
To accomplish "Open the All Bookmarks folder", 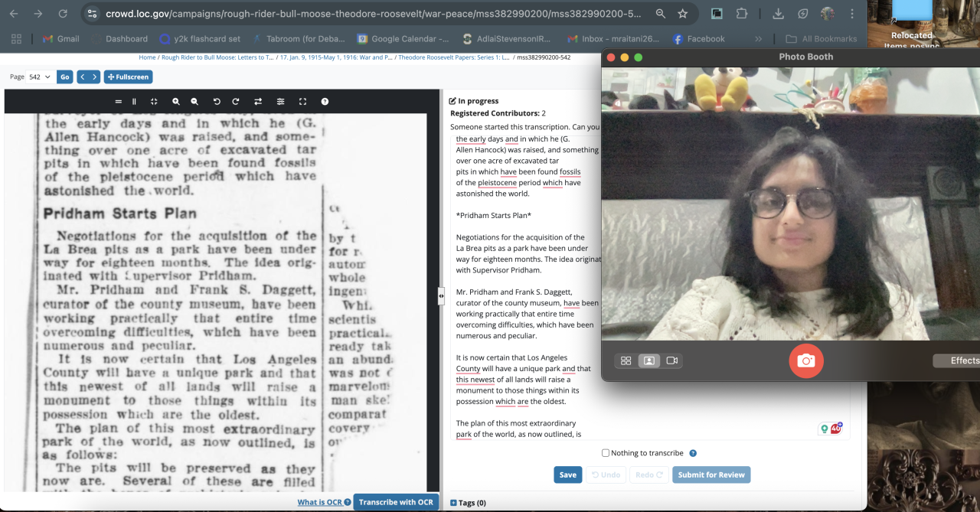I will click(x=822, y=39).
